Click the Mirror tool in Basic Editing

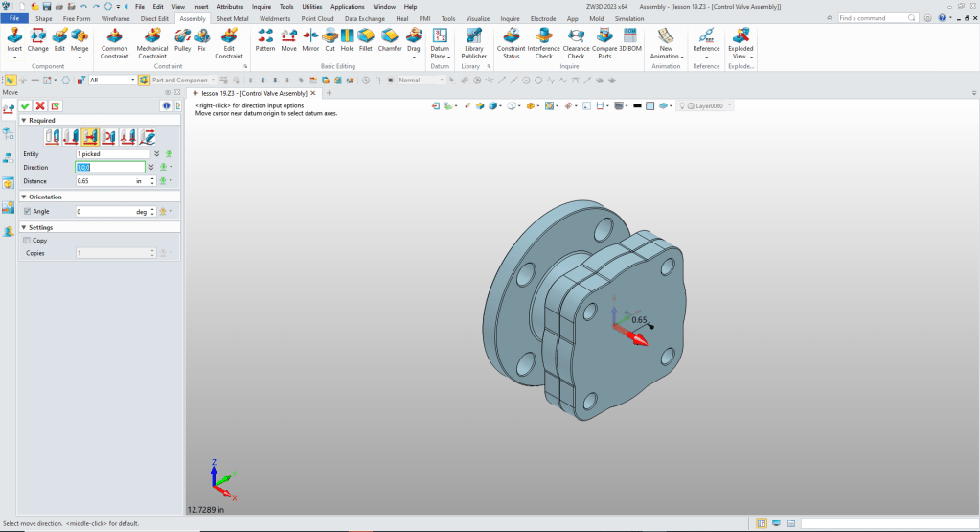click(310, 35)
